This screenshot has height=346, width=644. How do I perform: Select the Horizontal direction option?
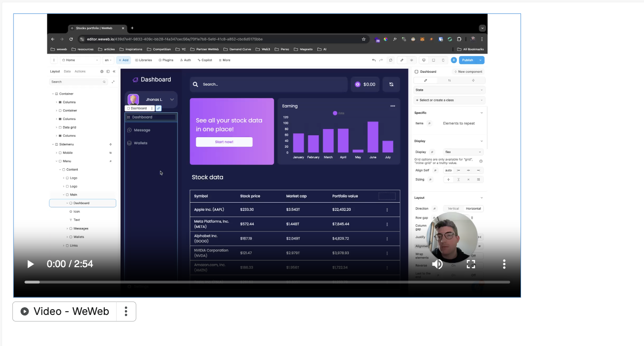[473, 208]
